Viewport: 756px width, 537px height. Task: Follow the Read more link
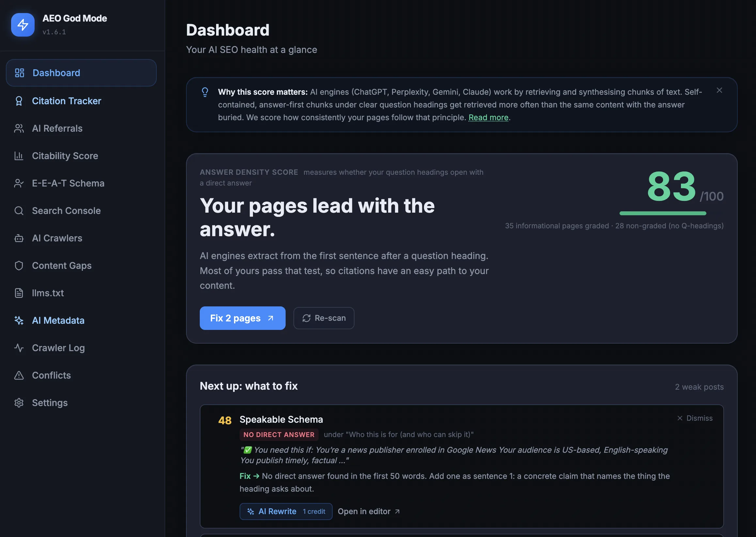pyautogui.click(x=488, y=117)
